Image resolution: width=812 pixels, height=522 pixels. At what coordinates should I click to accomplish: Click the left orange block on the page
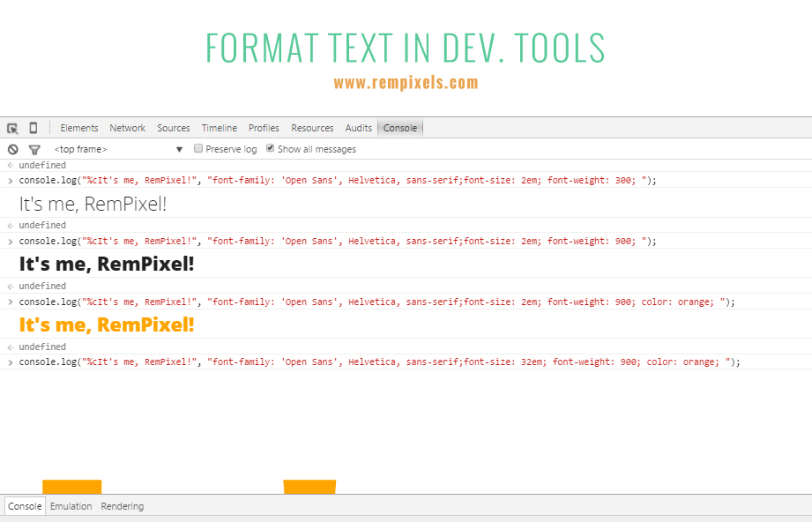click(x=72, y=486)
